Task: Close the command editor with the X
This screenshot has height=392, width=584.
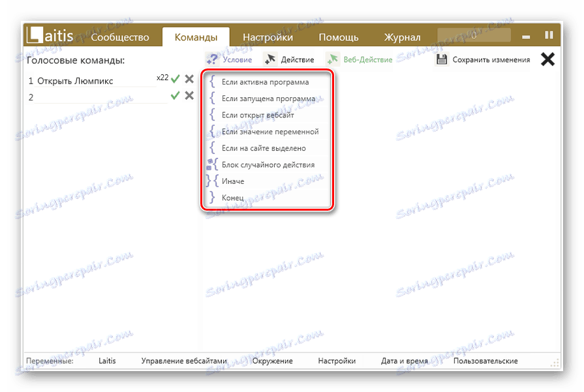Action: coord(547,59)
